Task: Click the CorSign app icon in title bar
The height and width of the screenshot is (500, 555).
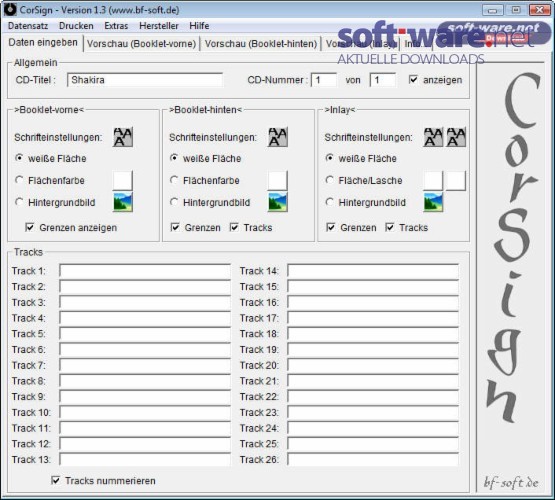Action: (10, 10)
